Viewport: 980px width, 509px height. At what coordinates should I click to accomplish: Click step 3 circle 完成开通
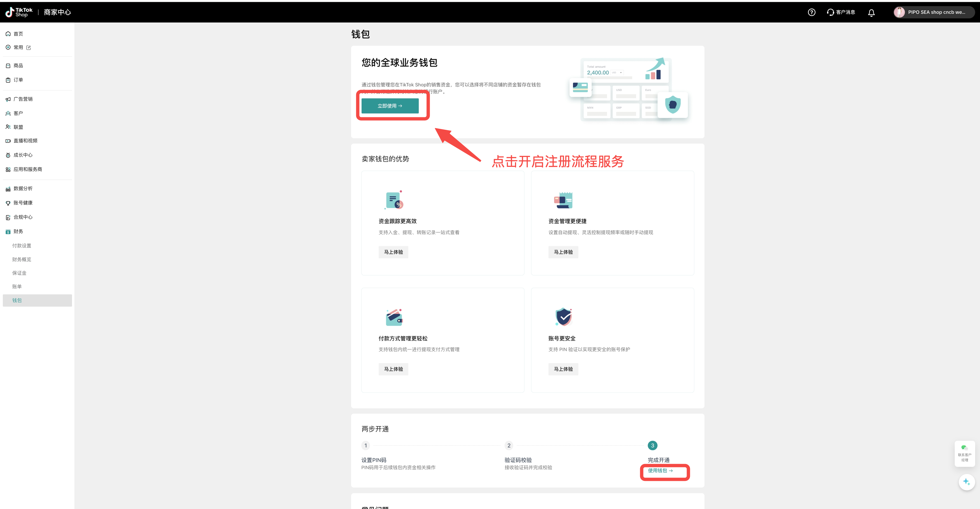tap(652, 445)
